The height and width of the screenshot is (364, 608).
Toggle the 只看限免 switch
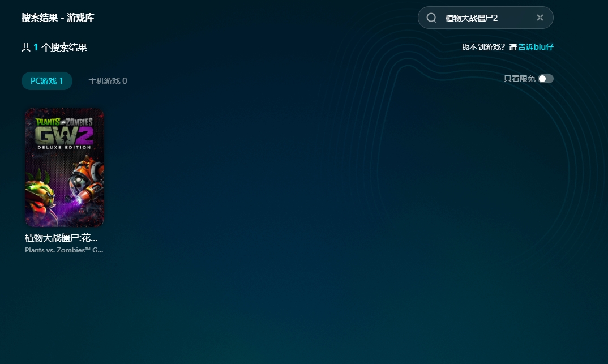tap(545, 79)
